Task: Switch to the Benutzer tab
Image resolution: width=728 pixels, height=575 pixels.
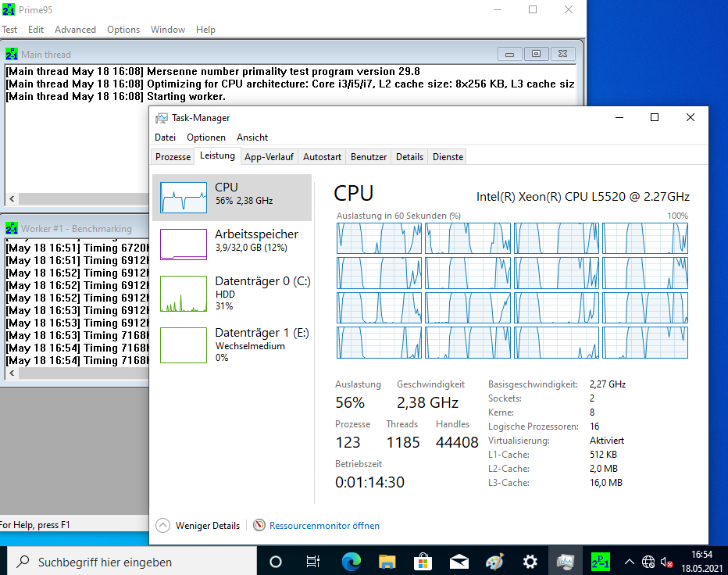Action: point(369,157)
